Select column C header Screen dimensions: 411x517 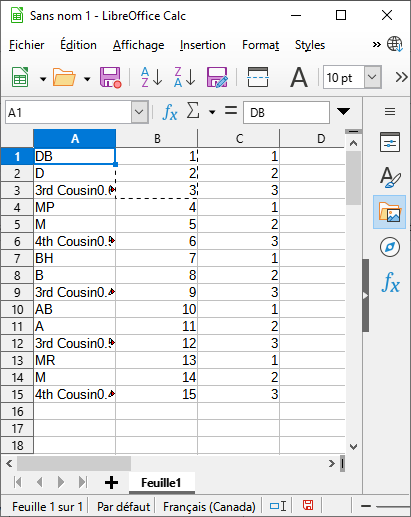point(239,138)
